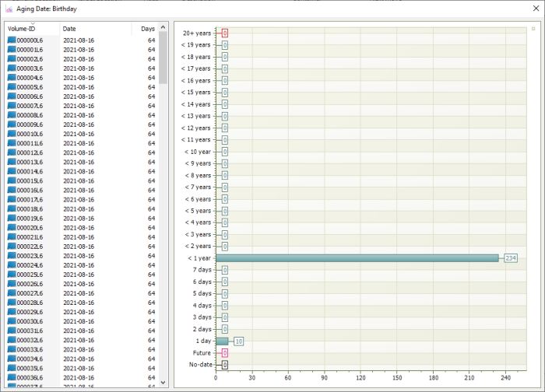Click the volume list scrollbar up arrow

pos(163,28)
